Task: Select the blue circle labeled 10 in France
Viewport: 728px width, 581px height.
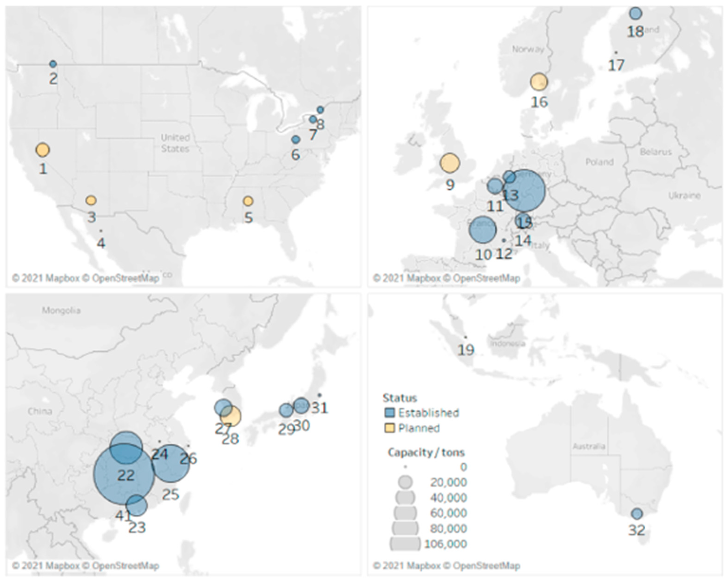Action: tap(483, 230)
